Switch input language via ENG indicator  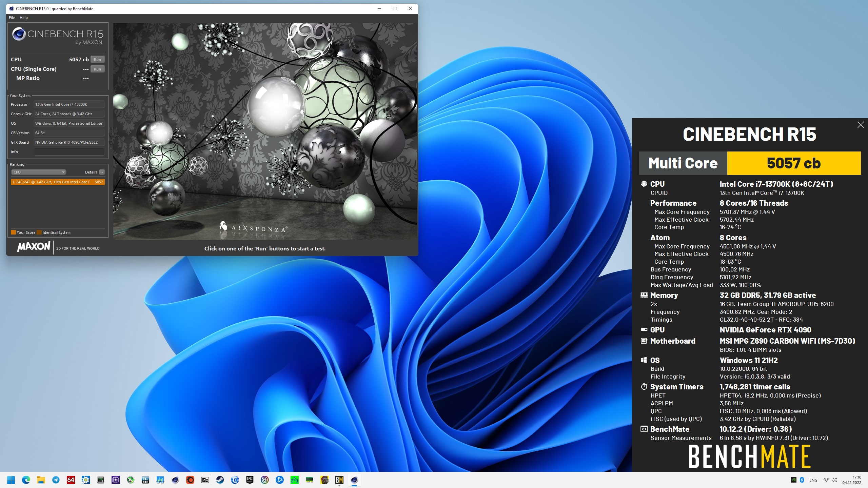(813, 480)
